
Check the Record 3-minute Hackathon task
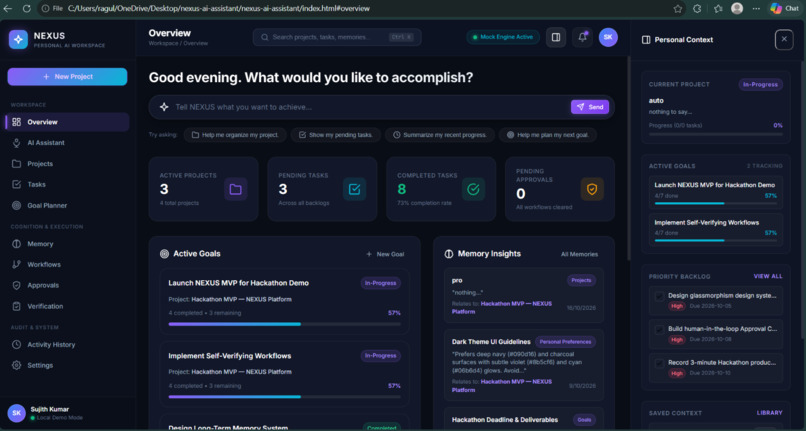click(660, 363)
